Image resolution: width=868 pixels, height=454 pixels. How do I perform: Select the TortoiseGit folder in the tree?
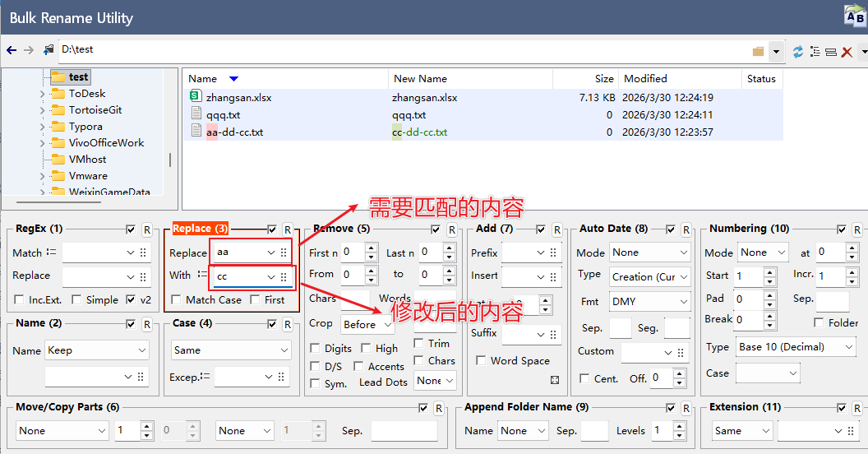pos(95,110)
